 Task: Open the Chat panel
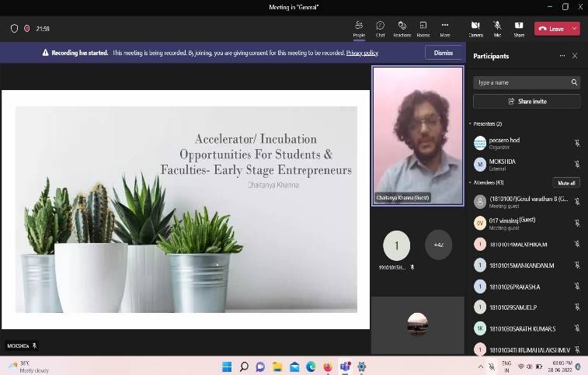click(380, 28)
